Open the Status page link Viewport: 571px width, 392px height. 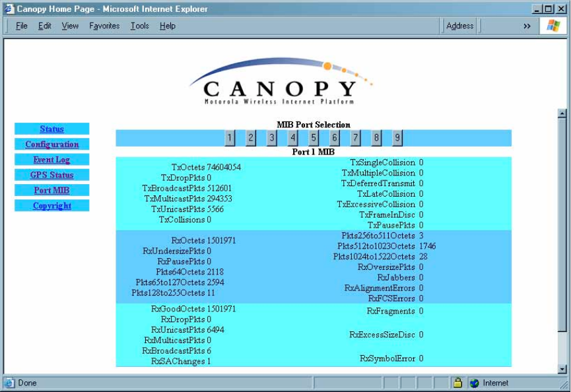(x=51, y=129)
